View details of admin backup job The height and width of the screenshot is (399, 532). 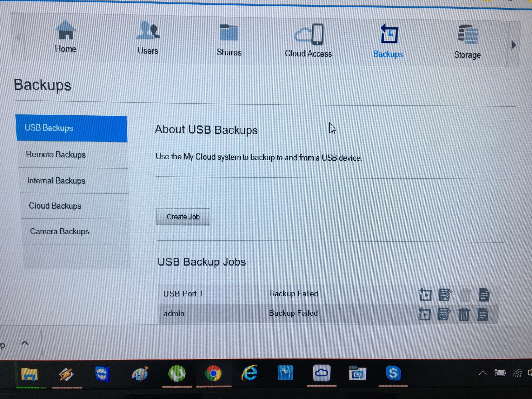pyautogui.click(x=483, y=314)
